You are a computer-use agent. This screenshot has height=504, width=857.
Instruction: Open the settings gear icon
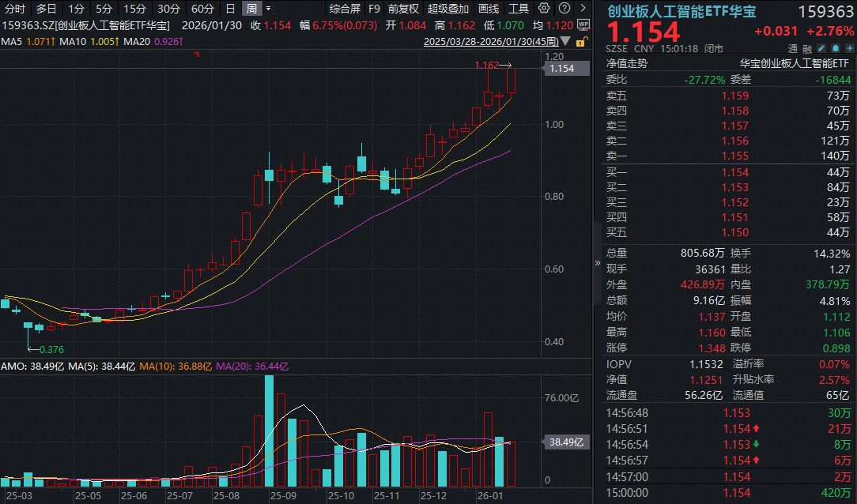click(544, 9)
